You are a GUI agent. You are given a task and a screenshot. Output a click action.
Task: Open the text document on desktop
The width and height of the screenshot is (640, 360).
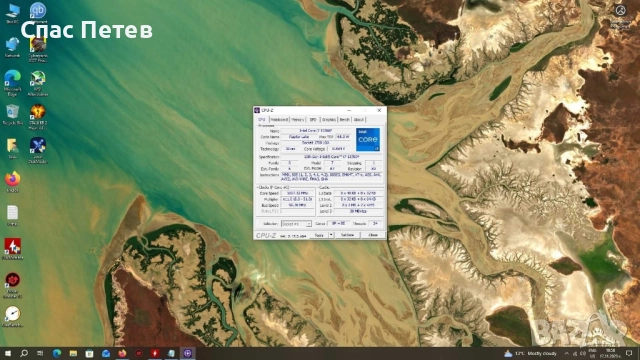[12, 215]
